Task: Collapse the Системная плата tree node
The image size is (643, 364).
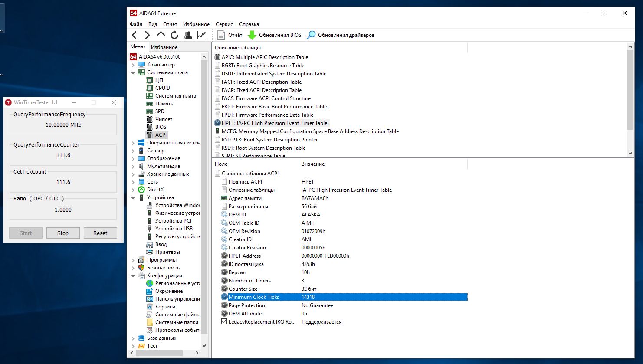Action: (x=133, y=72)
